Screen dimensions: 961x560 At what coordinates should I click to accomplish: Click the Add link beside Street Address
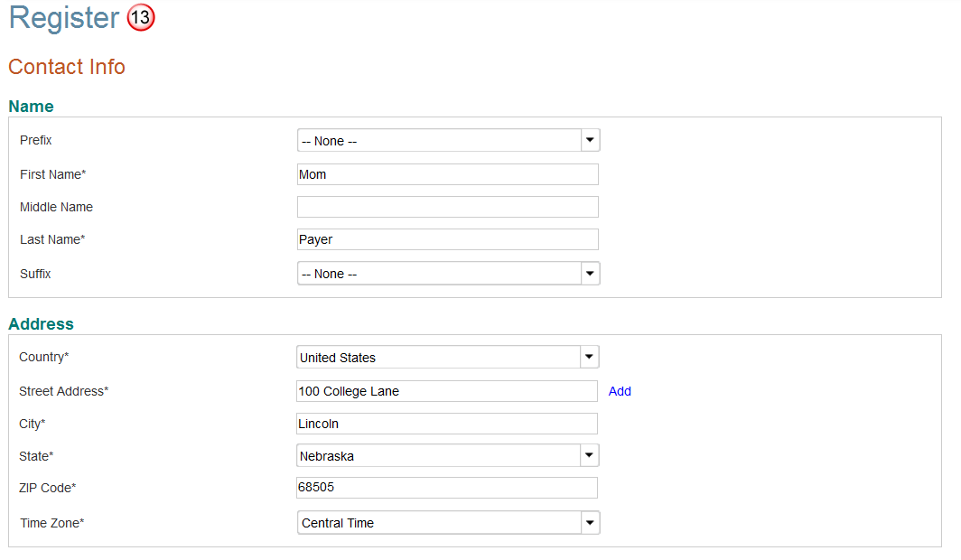pyautogui.click(x=620, y=391)
